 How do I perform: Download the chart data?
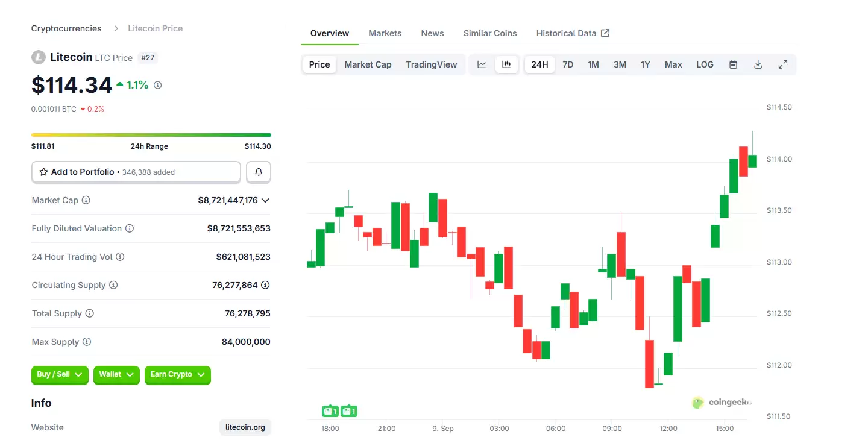click(758, 64)
